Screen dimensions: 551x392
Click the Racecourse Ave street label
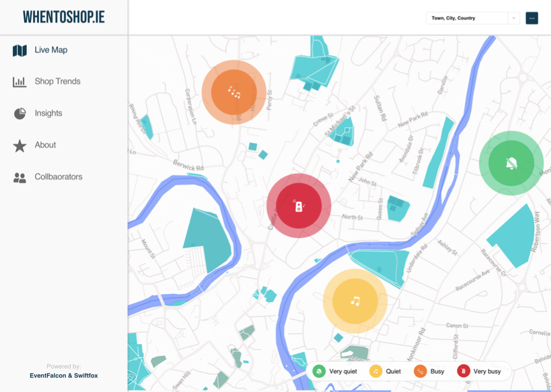click(x=473, y=280)
